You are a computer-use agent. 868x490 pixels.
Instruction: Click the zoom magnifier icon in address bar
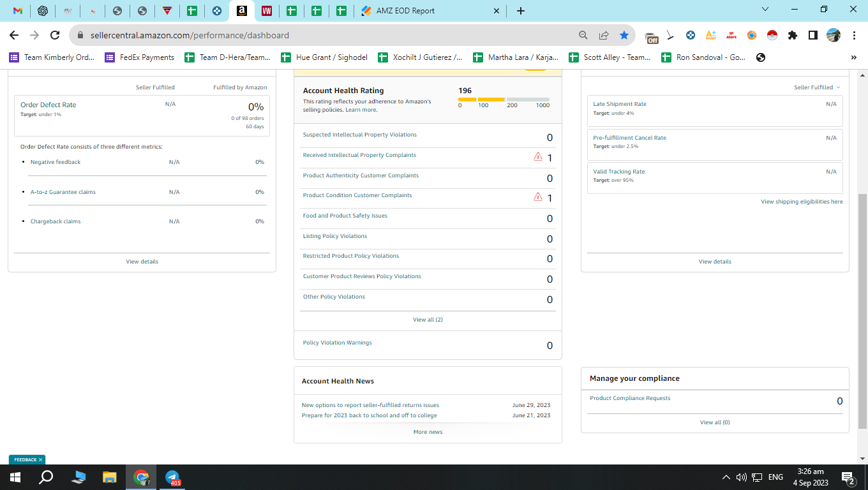[x=583, y=35]
